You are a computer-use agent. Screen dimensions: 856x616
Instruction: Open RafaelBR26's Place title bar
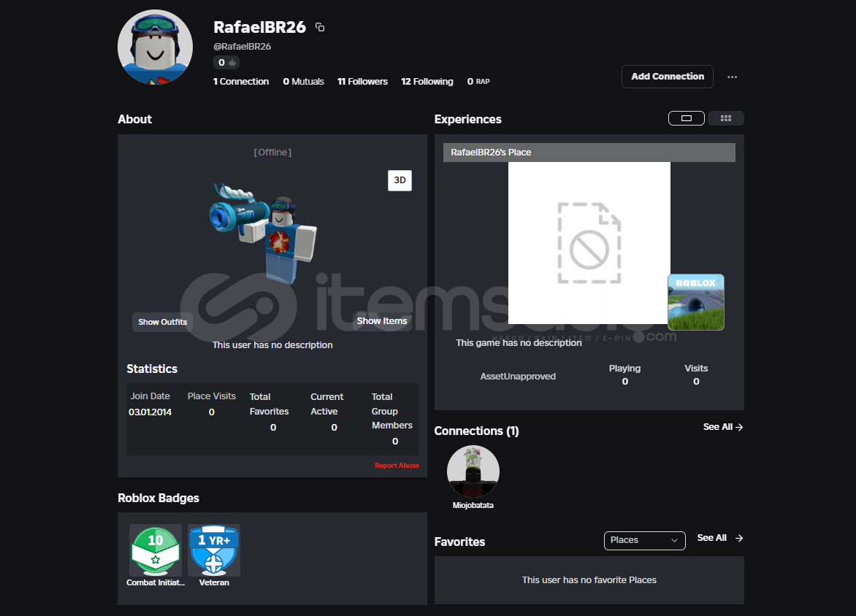[x=589, y=153]
